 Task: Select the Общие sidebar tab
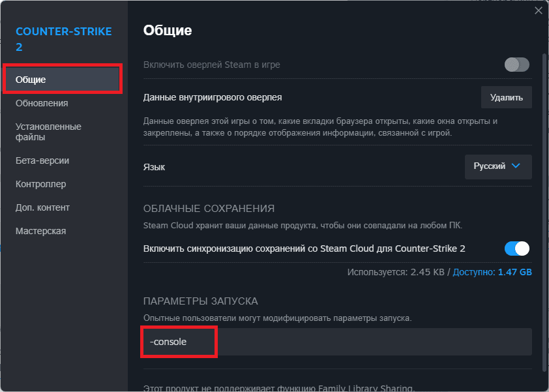63,80
